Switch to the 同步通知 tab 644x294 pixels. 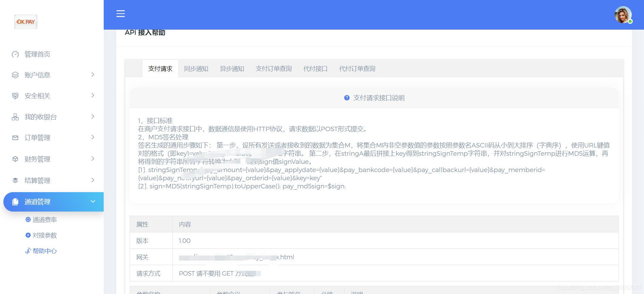coord(196,68)
